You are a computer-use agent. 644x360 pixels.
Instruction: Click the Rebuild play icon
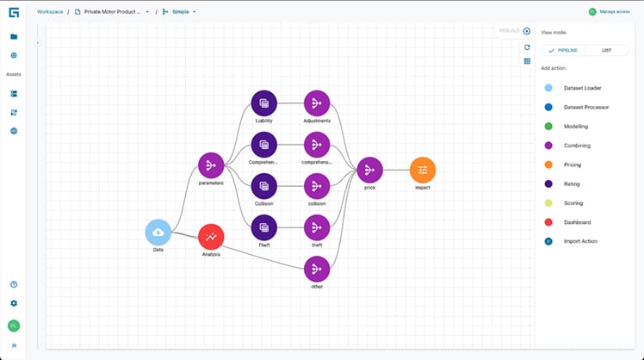coord(527,31)
